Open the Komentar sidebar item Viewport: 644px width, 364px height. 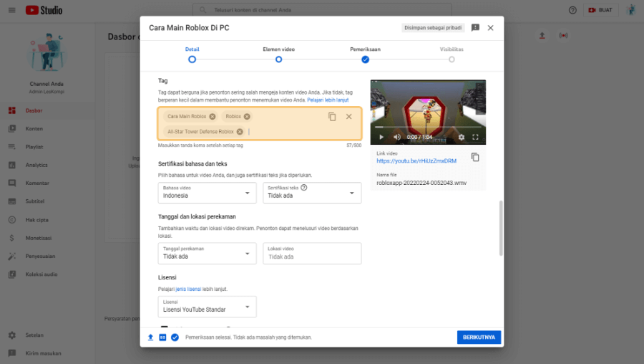[x=47, y=183]
